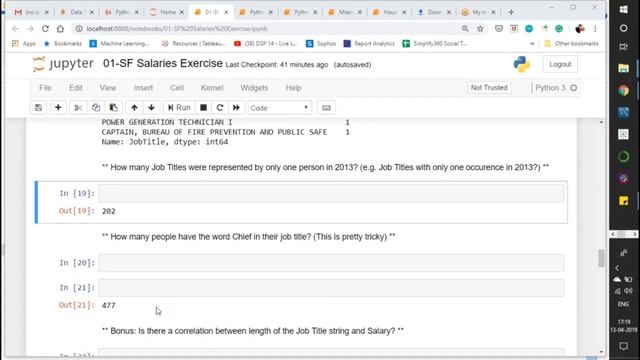640x360 pixels.
Task: Open Windows notification center icon
Action: pyautogui.click(x=623, y=346)
